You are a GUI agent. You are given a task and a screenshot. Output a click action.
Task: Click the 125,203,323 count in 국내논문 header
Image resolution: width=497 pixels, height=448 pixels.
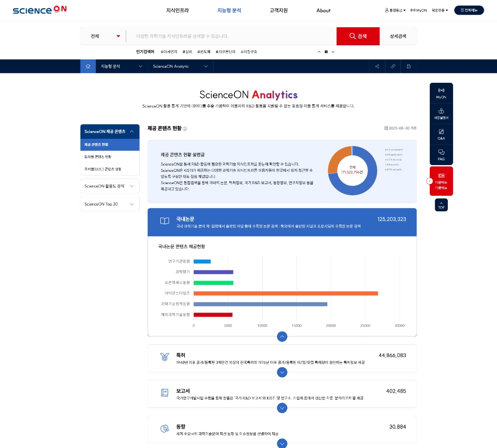(x=392, y=219)
